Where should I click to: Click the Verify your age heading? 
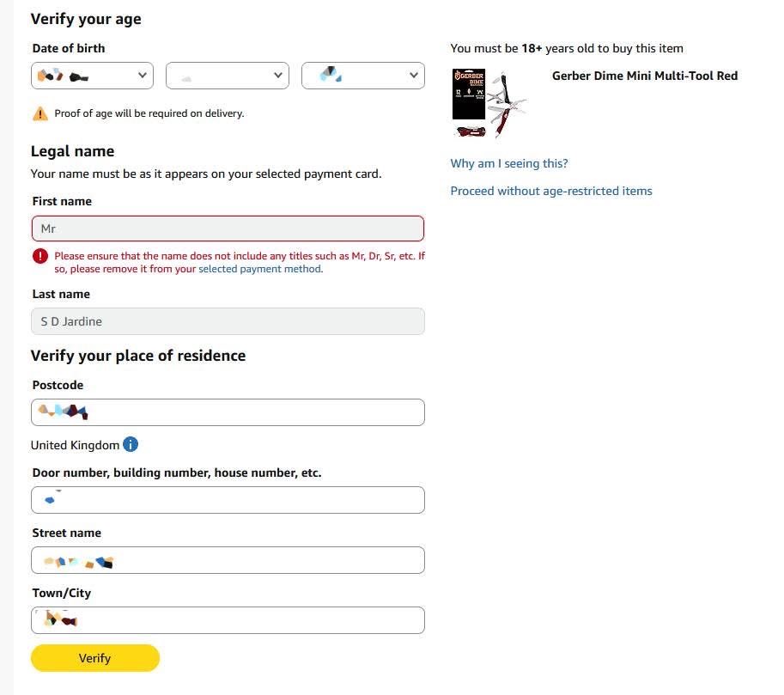pos(86,19)
